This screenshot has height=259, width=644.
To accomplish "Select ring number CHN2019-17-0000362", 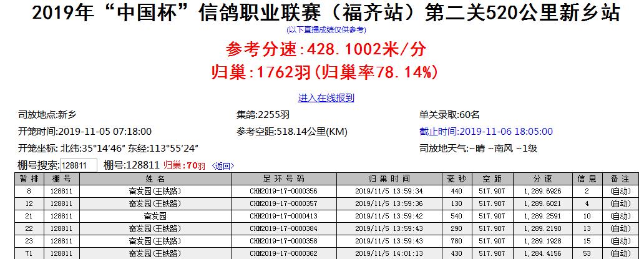I will pos(284,253).
